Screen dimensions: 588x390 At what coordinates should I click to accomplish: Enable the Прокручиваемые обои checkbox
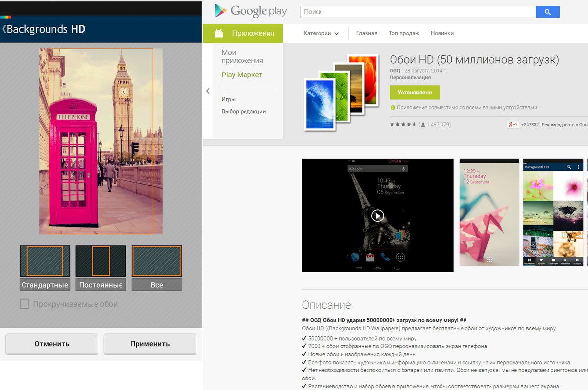[x=24, y=304]
